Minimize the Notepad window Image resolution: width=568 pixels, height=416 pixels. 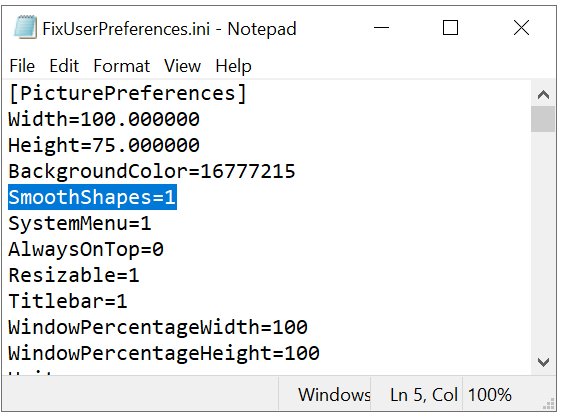click(x=381, y=28)
